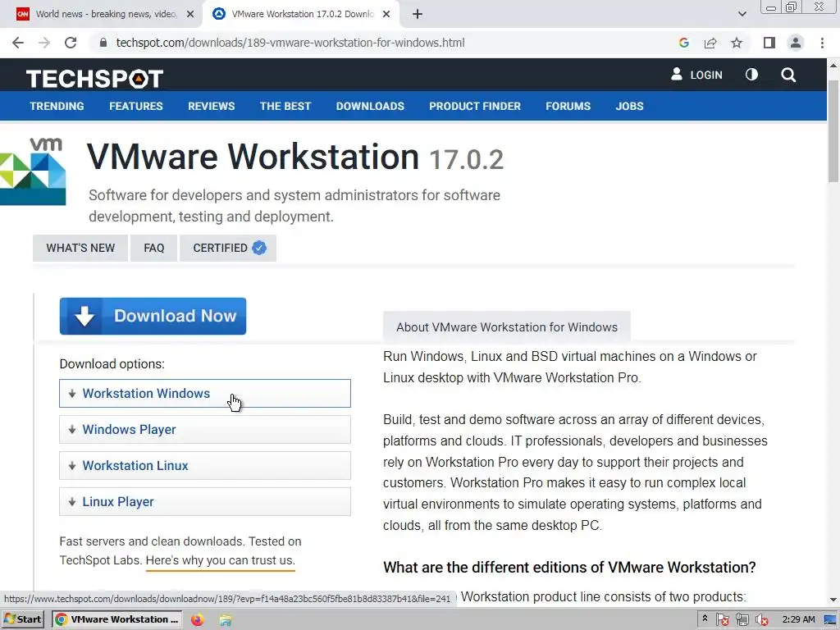Select Workstation Linux download option
The width and height of the screenshot is (840, 630).
(204, 466)
